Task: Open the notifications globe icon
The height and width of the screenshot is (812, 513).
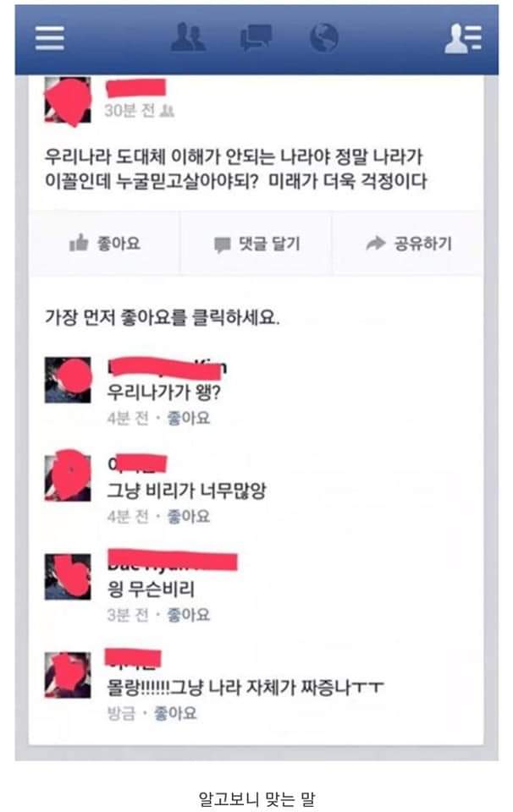Action: coord(324,37)
